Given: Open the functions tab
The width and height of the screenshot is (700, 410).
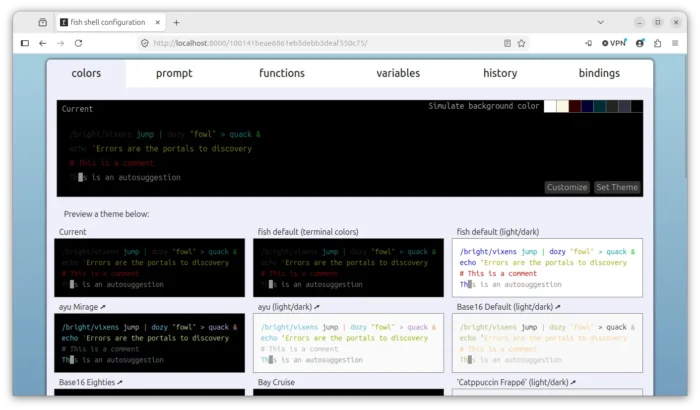Looking at the screenshot, I should pyautogui.click(x=282, y=73).
